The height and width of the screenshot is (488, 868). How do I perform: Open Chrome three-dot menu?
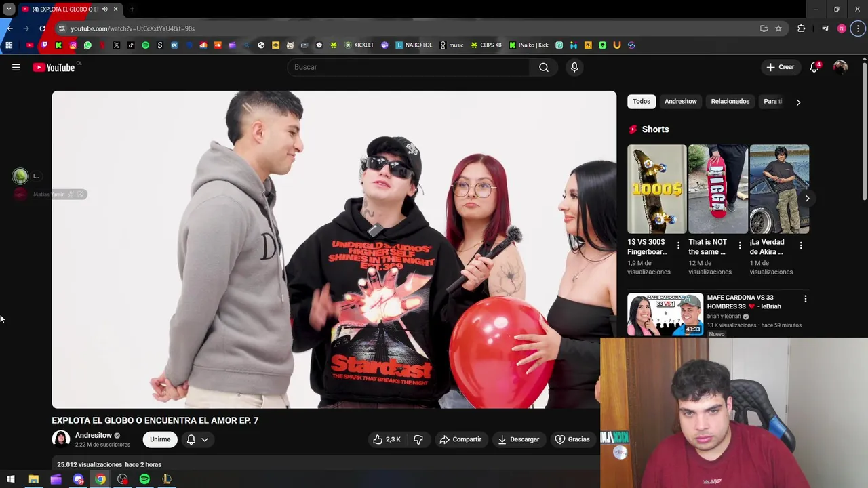point(858,28)
